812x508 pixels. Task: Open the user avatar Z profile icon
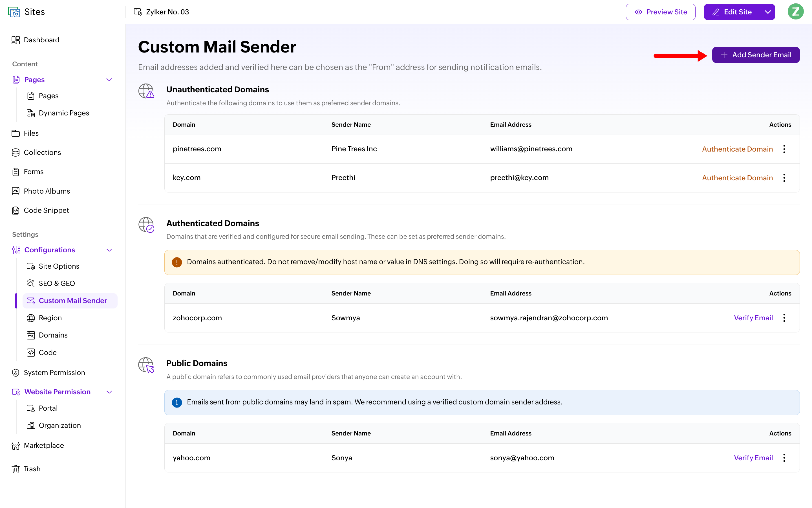click(x=795, y=12)
